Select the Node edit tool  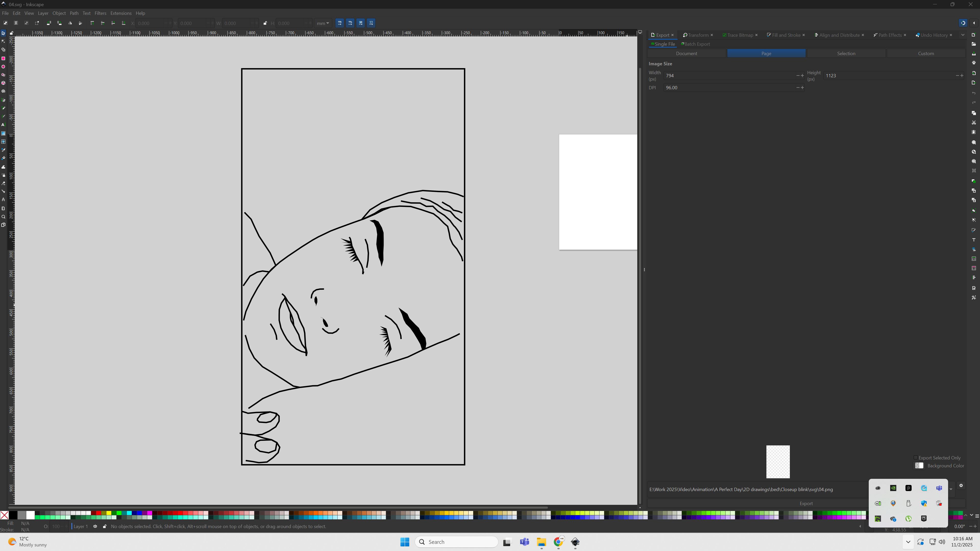tap(3, 41)
